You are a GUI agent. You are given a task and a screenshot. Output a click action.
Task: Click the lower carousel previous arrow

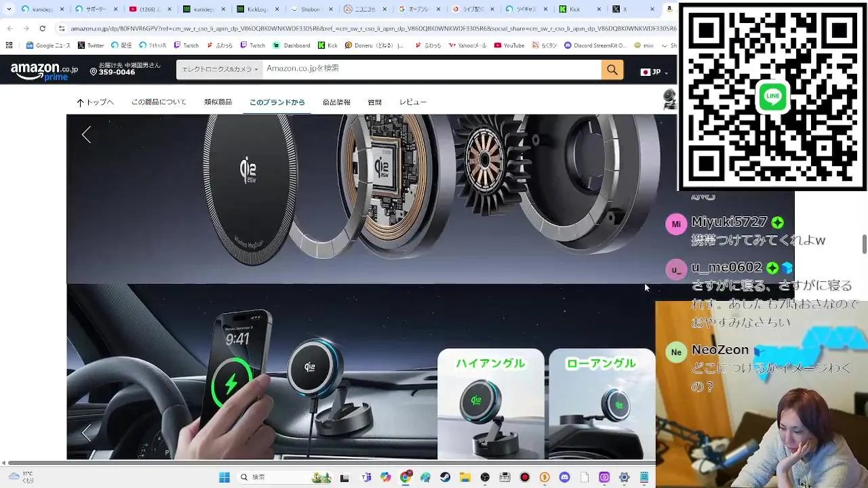coord(86,432)
